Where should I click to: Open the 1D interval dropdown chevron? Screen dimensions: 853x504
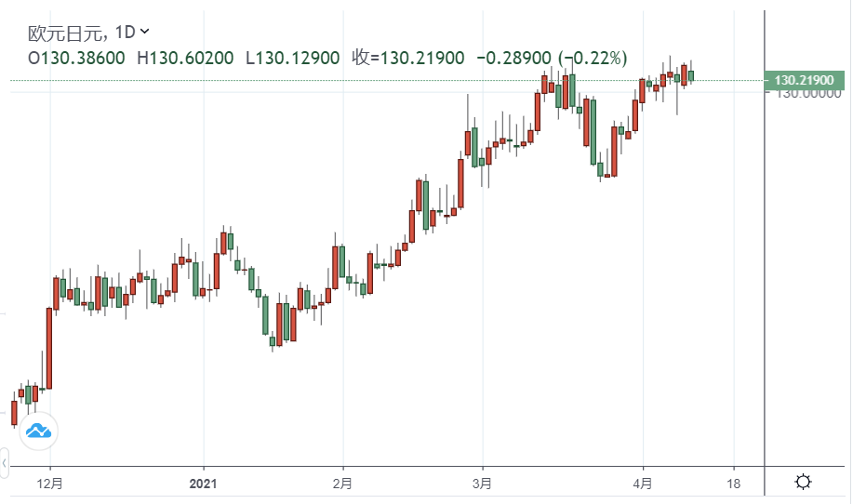[x=144, y=31]
